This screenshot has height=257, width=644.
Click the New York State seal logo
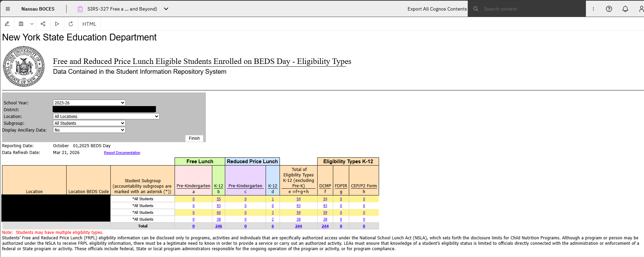[x=24, y=66]
